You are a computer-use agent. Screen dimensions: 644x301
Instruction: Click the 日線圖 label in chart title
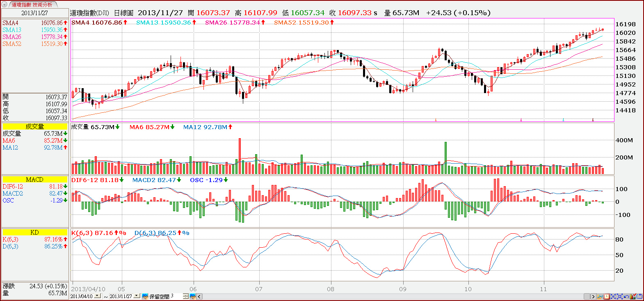point(123,13)
